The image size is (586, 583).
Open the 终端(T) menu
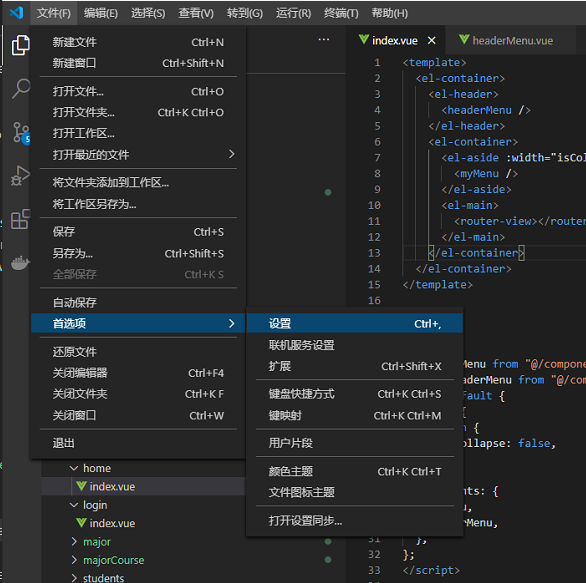341,13
